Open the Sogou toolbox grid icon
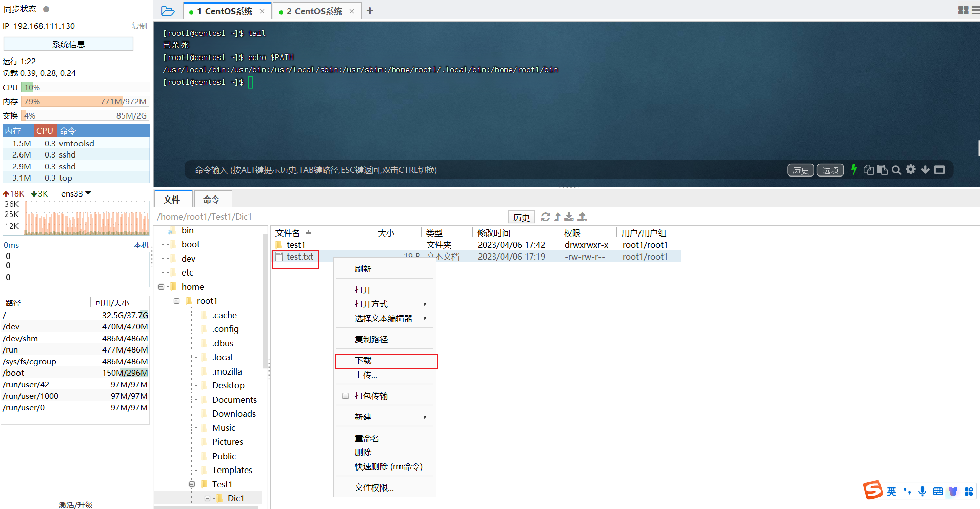The height and width of the screenshot is (509, 980). 969,491
